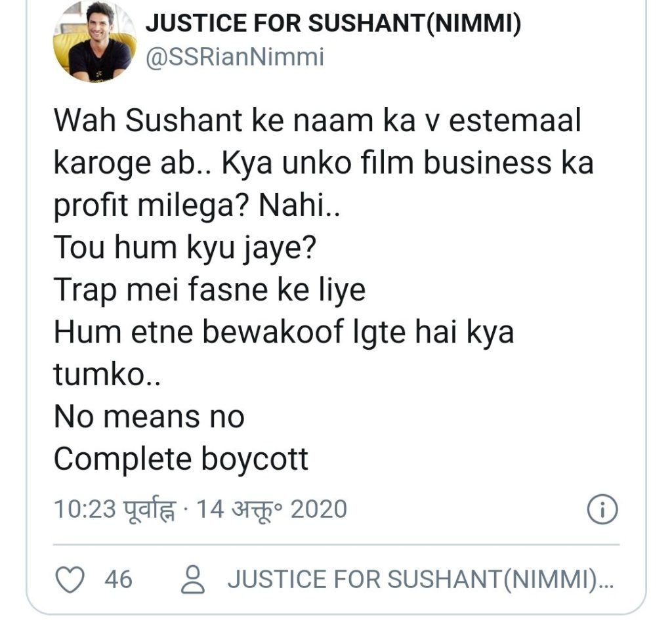Viewport: 672px width, 634px height.
Task: Click the year 2020 in the date
Action: (318, 509)
